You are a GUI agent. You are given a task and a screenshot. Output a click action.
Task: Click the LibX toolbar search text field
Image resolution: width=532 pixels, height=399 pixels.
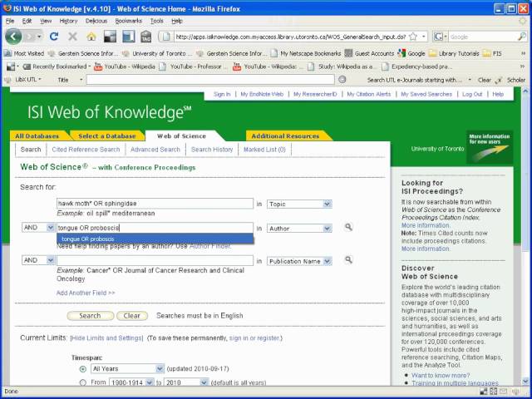[x=210, y=80]
